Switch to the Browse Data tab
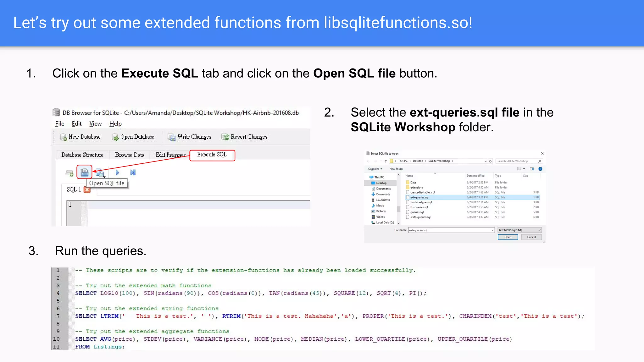The width and height of the screenshot is (644, 362). (x=130, y=155)
